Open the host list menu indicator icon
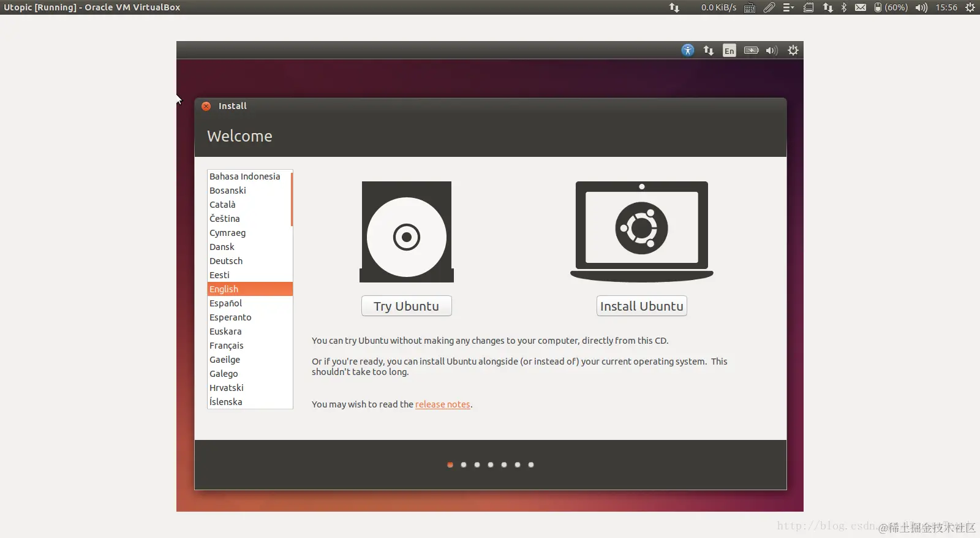Viewport: 980px width, 538px height. [788, 7]
